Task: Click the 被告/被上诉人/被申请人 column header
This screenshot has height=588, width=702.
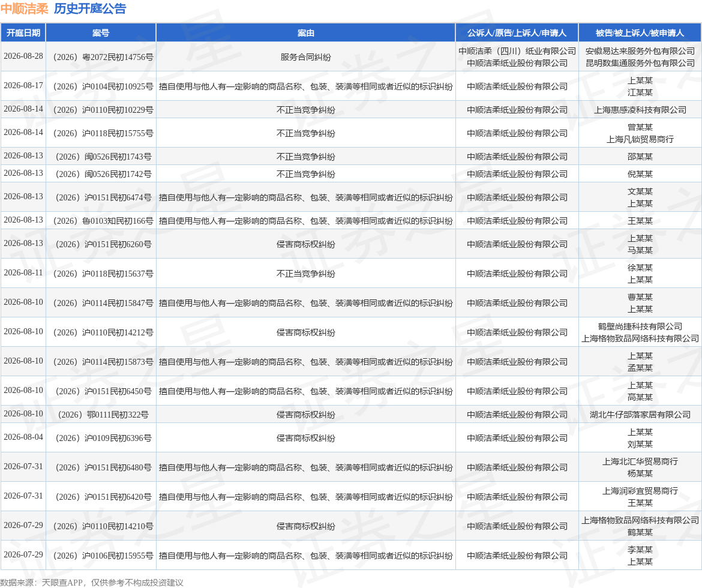Action: click(x=640, y=33)
